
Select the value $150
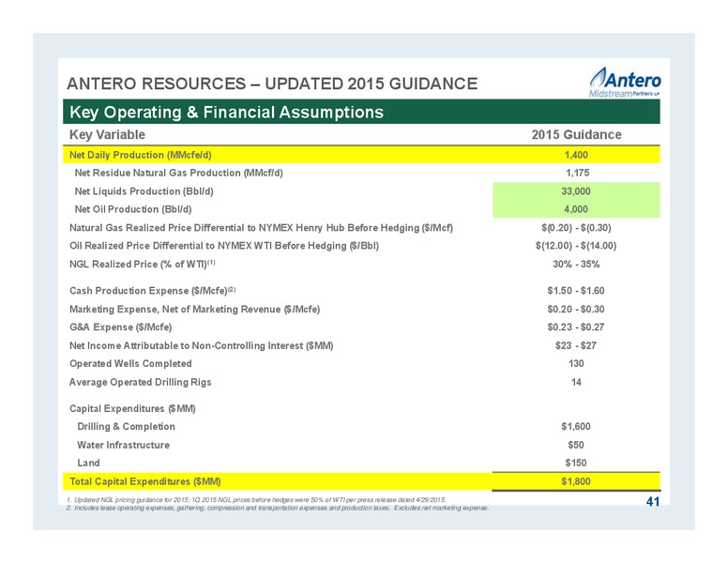tap(576, 464)
